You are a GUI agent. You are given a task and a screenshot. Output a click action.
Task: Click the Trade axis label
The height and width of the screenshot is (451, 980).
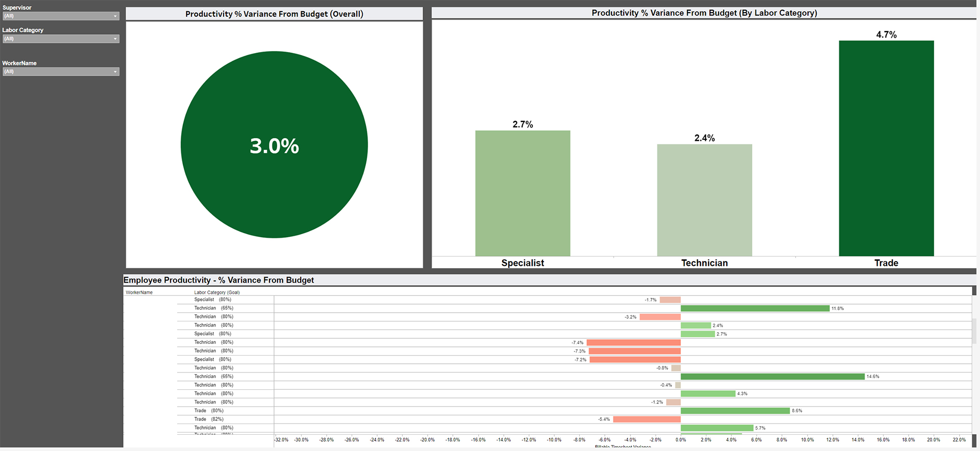(x=886, y=263)
